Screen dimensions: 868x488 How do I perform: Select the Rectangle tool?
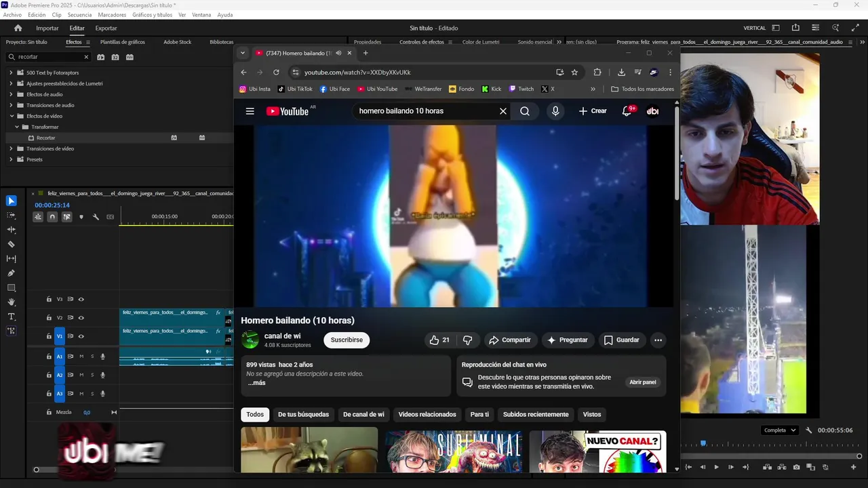[11, 287]
